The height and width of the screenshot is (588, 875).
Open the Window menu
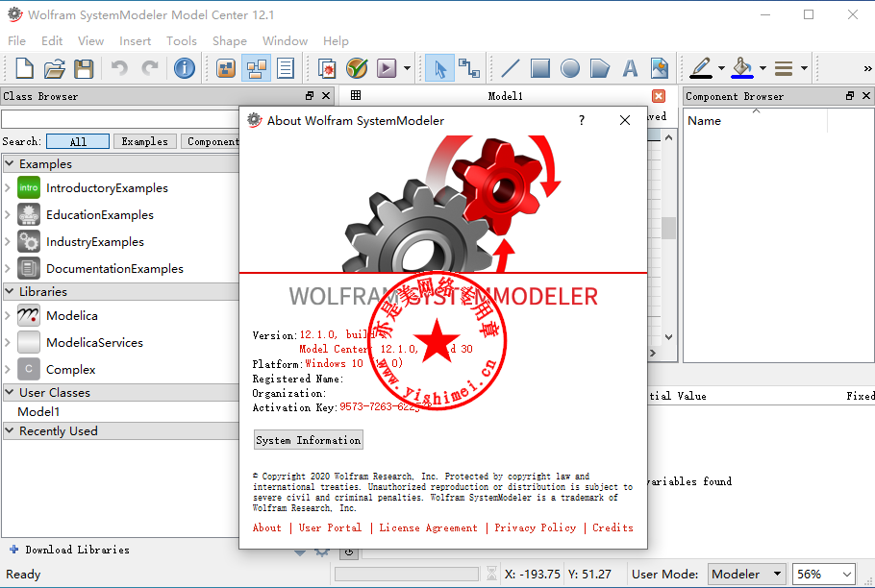(x=285, y=40)
